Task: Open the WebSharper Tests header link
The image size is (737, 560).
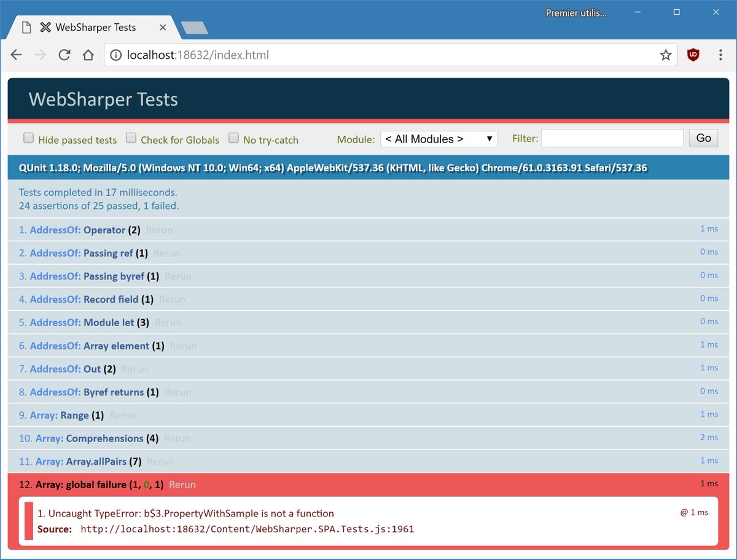Action: (103, 99)
